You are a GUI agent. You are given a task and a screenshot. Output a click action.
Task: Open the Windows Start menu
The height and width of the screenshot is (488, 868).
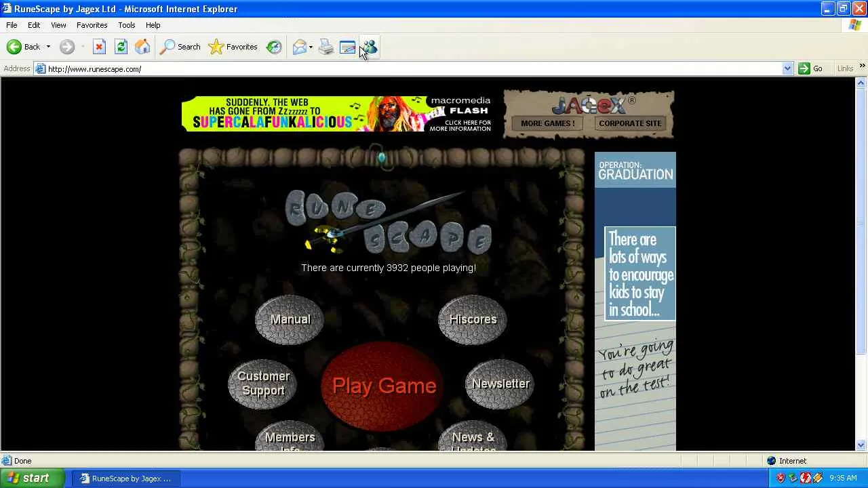[x=33, y=479]
